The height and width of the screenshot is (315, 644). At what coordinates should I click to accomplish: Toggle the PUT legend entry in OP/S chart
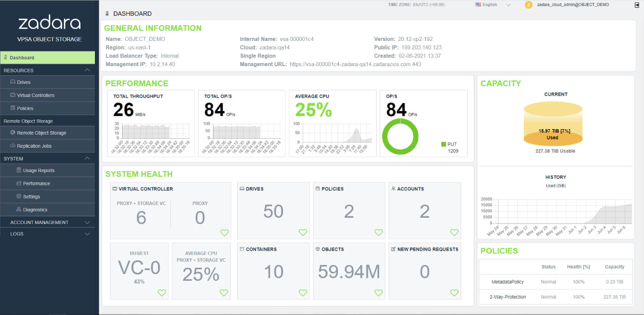(449, 144)
